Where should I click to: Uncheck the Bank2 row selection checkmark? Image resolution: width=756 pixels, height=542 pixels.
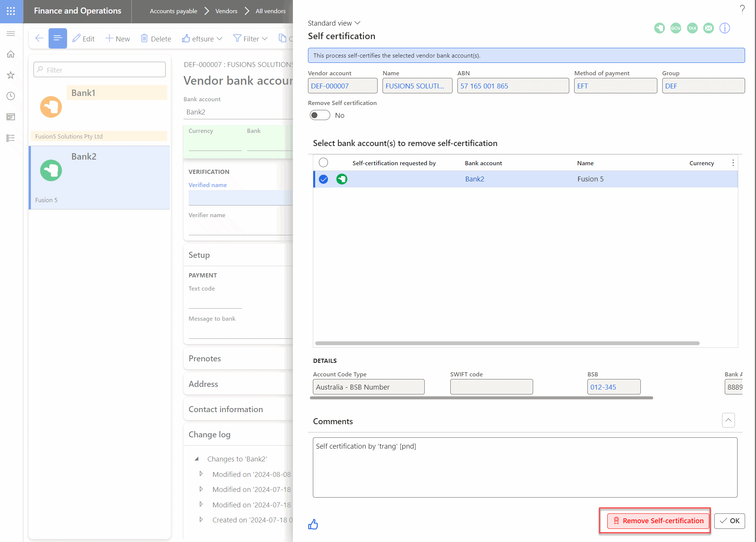pyautogui.click(x=323, y=179)
